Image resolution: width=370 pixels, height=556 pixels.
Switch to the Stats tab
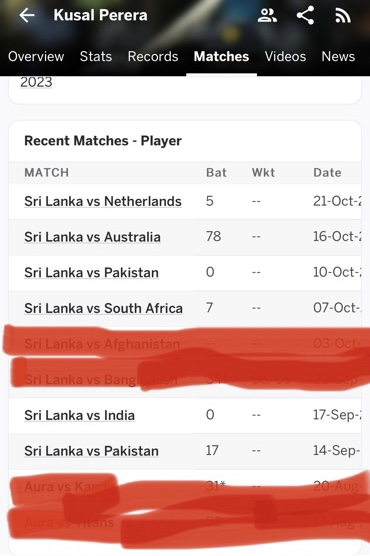(x=96, y=56)
